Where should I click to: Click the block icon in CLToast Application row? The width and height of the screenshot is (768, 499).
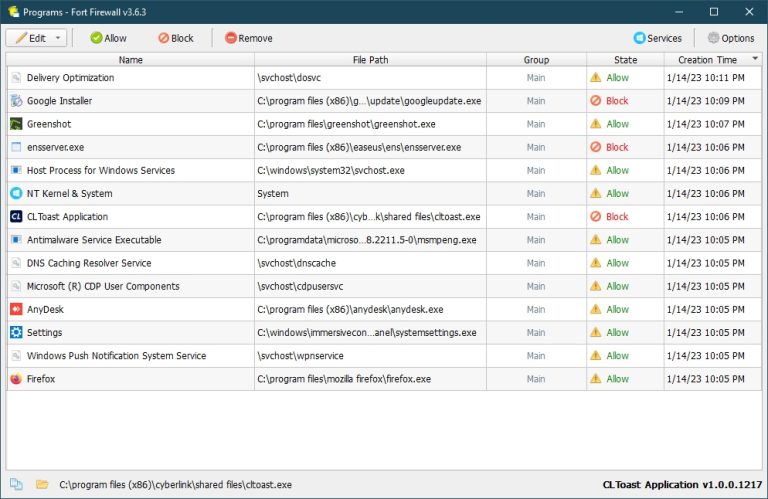click(x=596, y=216)
